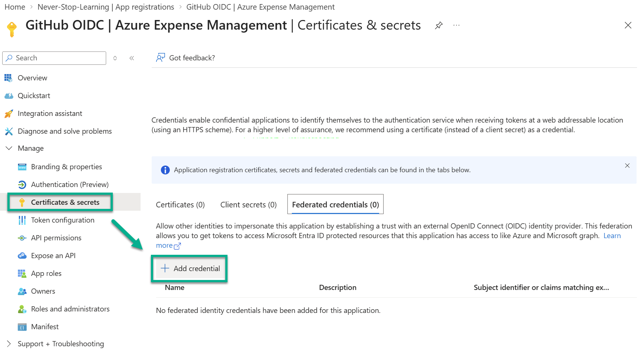The image size is (644, 357).
Task: Click the Roles and administrators icon
Action: [x=22, y=309]
